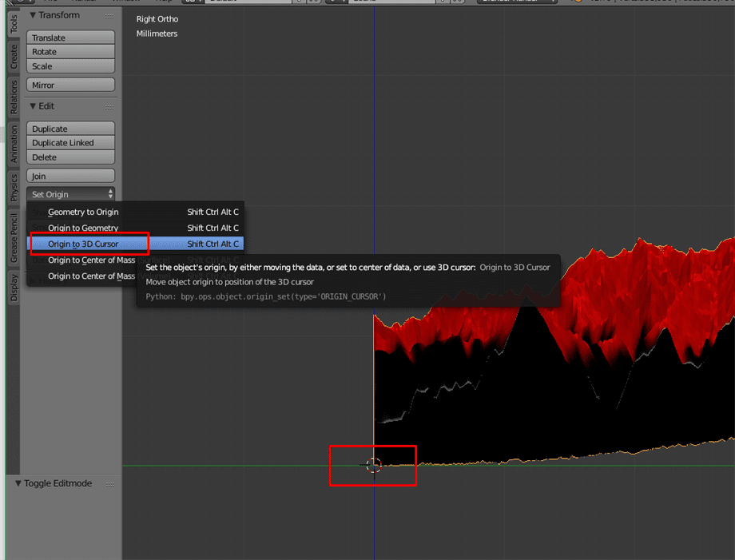Select Origin to 3D Cursor
The image size is (735, 560).
point(136,244)
